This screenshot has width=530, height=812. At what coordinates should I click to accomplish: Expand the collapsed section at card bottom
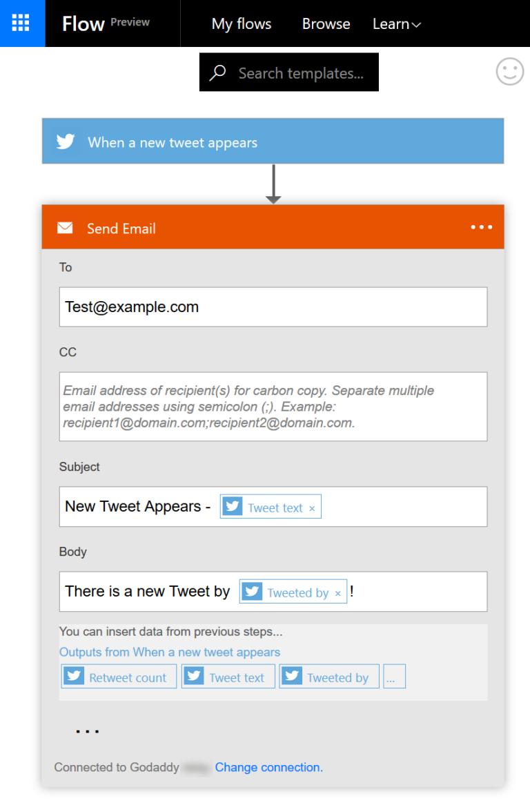(87, 730)
